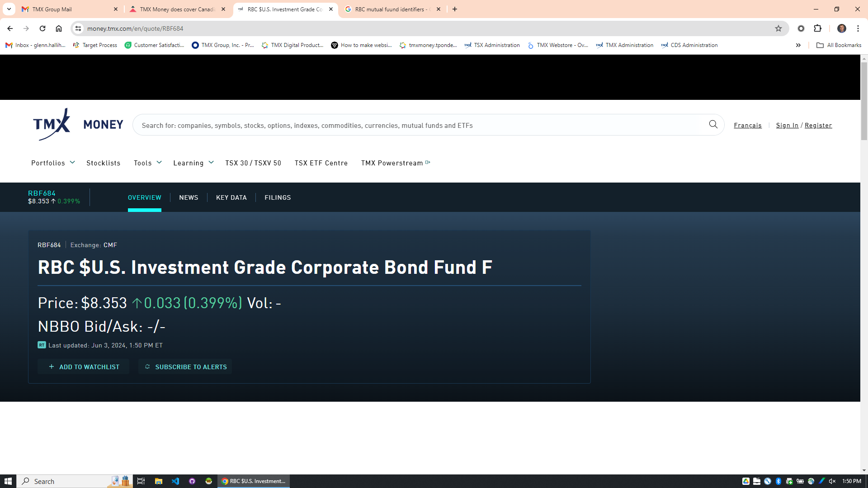
Task: Click the TMX Money logo
Action: pyautogui.click(x=78, y=124)
